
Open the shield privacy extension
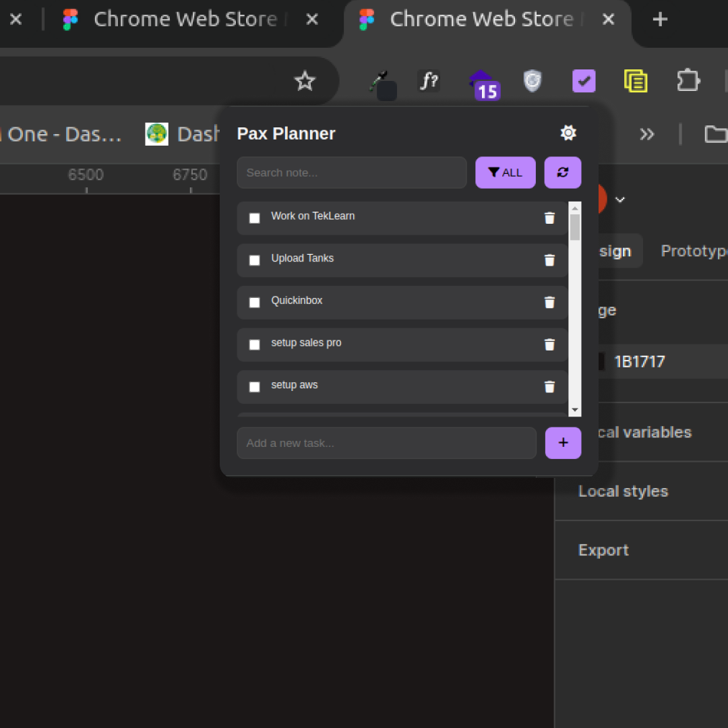[533, 81]
